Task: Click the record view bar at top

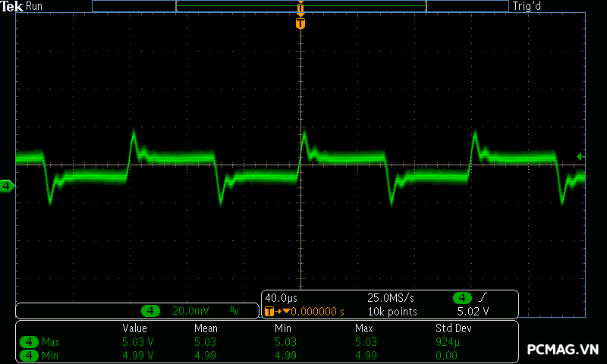Action: [x=300, y=6]
